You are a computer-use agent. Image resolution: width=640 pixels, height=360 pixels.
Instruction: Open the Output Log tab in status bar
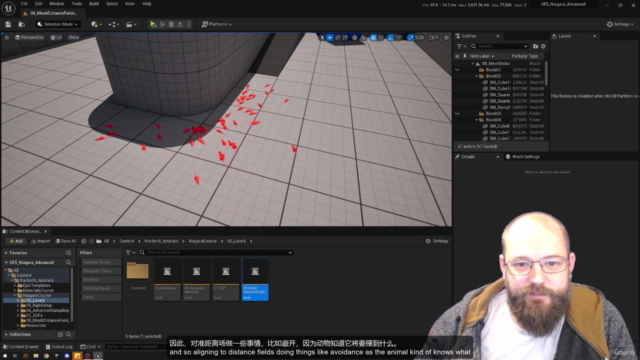click(x=59, y=347)
